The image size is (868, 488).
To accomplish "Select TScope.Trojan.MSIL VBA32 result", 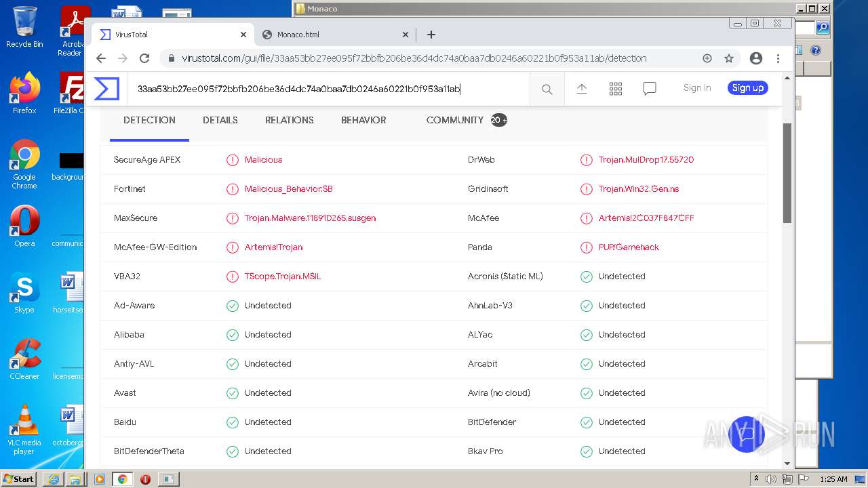I will (283, 277).
